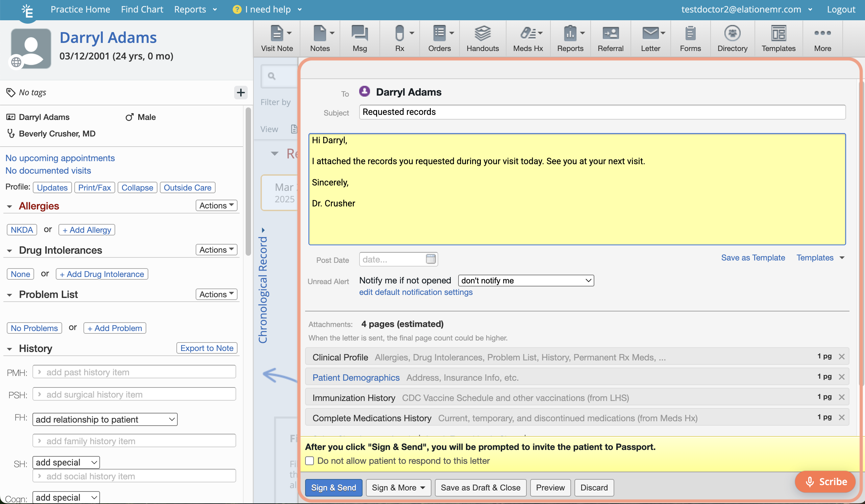Click the search magnifier in the record
The image size is (865, 504).
tap(272, 76)
